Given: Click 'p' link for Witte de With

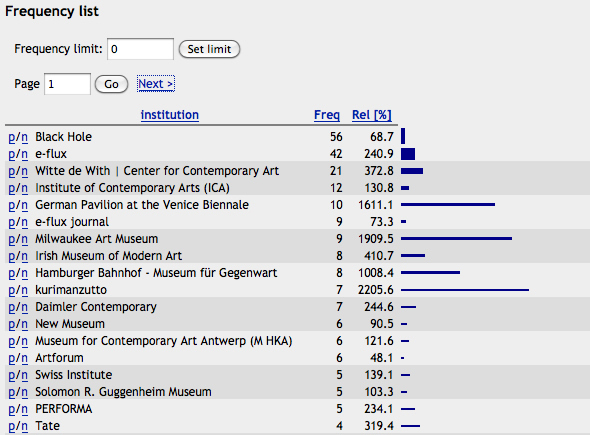Looking at the screenshot, I should (12, 172).
